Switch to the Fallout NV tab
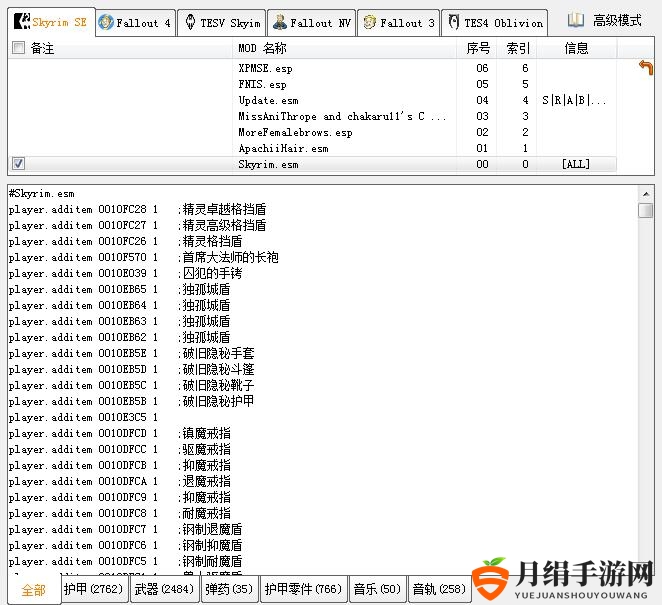This screenshot has width=662, height=605. [x=312, y=22]
